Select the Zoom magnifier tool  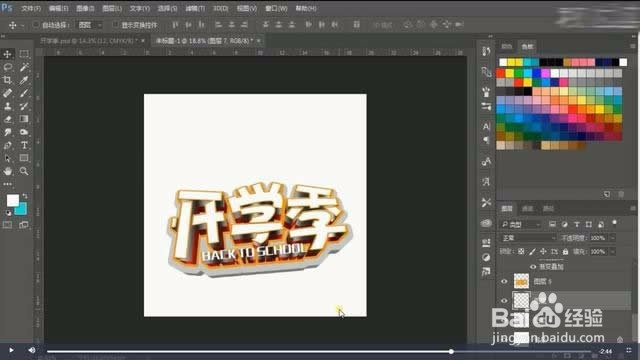tap(24, 171)
